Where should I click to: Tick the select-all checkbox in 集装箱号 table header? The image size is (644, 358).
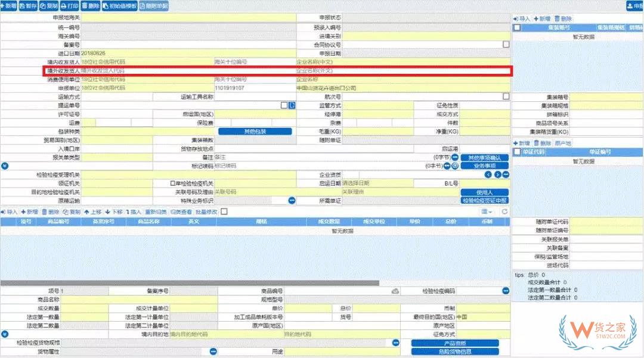[517, 27]
